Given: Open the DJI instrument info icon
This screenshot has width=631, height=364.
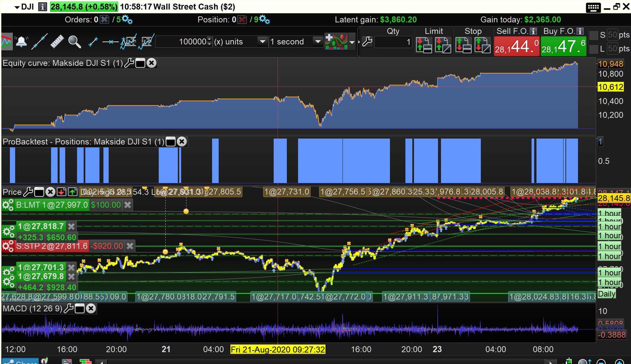Looking at the screenshot, I should tap(42, 7).
